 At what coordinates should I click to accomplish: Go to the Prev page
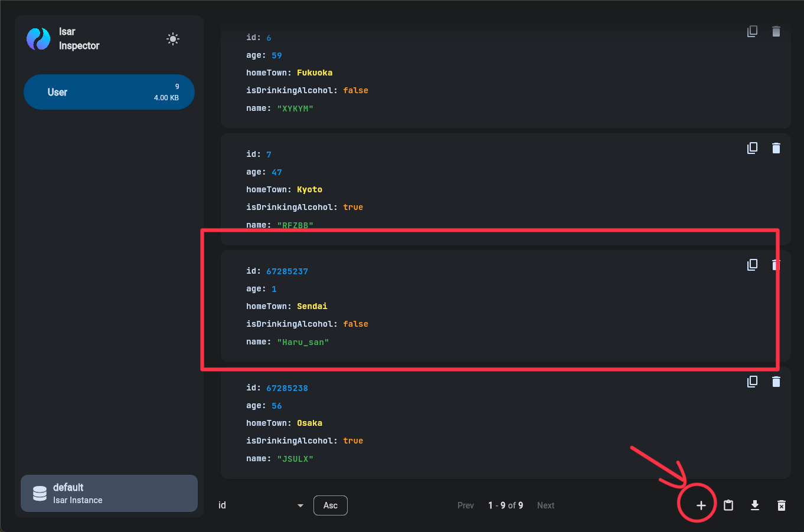[x=465, y=505]
